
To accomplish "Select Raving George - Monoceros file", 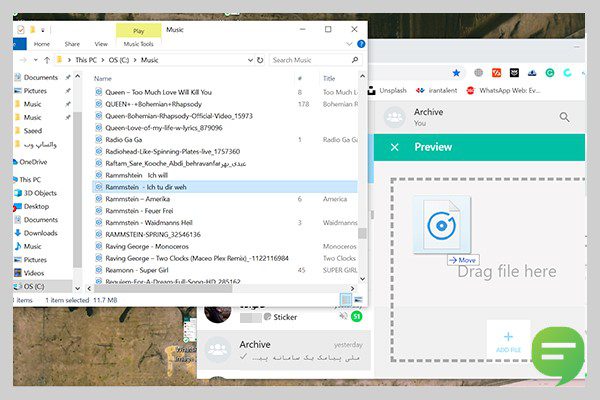I will point(147,247).
